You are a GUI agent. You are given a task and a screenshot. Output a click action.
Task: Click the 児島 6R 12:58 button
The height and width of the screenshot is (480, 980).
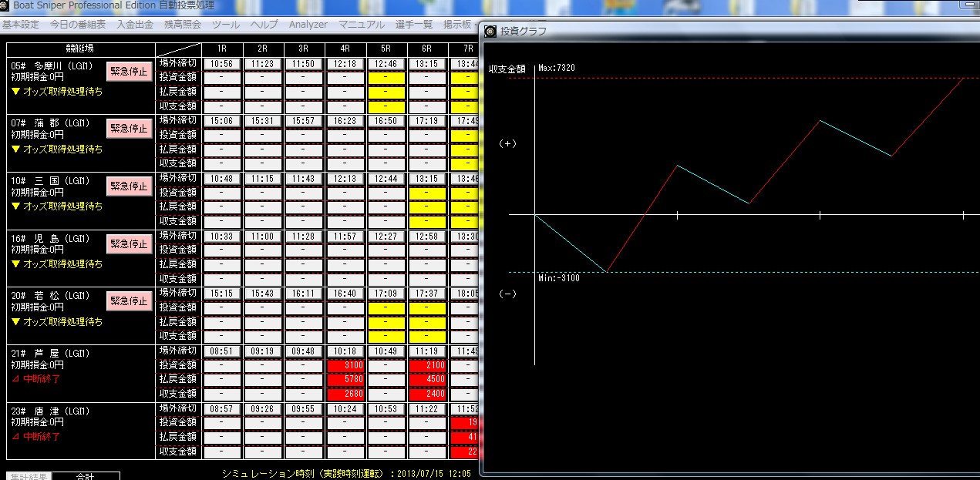[x=427, y=236]
